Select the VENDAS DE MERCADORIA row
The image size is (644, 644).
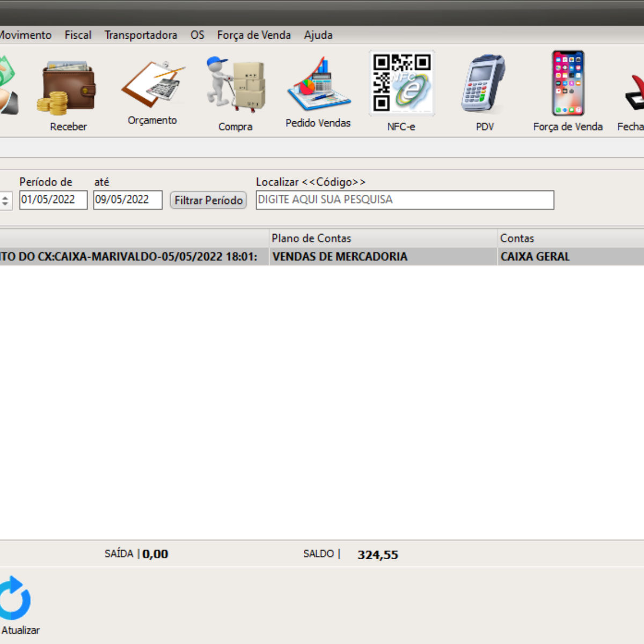click(340, 257)
